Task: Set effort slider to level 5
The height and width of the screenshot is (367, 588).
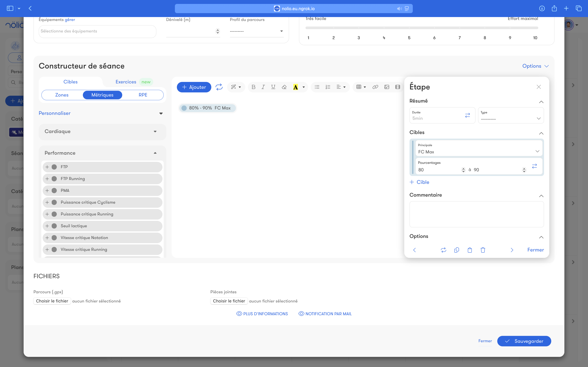Action: (409, 28)
